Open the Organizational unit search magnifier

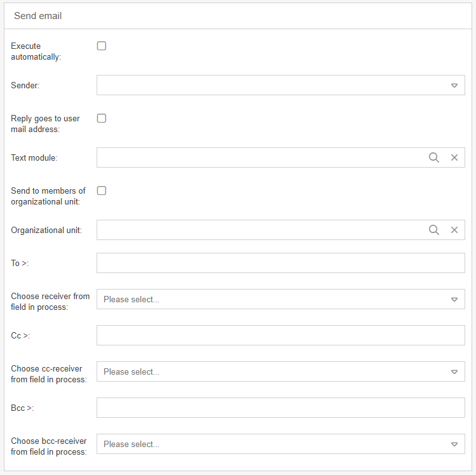click(434, 230)
